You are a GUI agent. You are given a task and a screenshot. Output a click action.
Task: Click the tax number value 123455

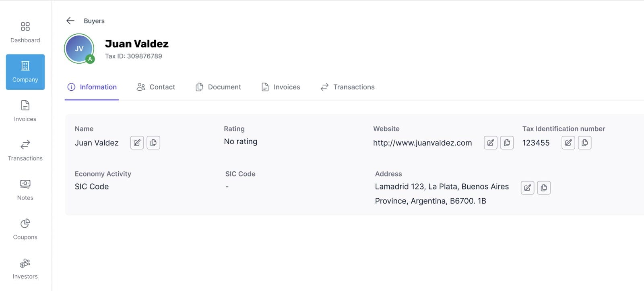(x=536, y=143)
